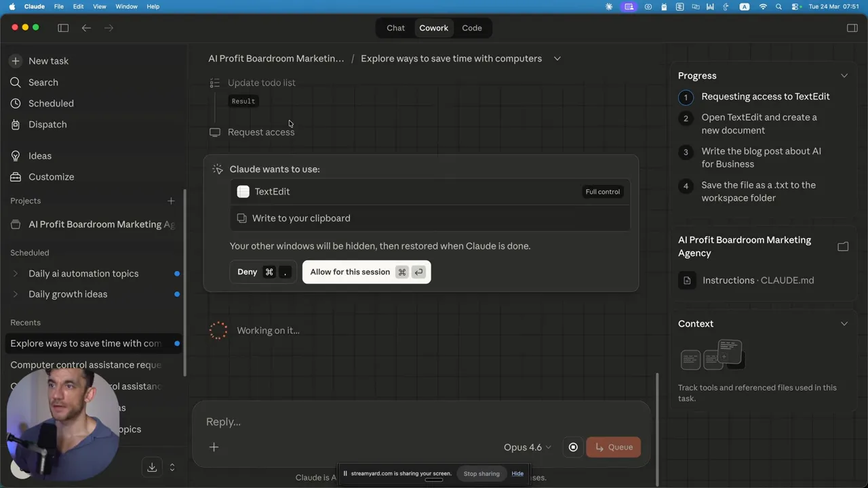Add attachment with plus icon
The height and width of the screenshot is (488, 868).
point(214,447)
